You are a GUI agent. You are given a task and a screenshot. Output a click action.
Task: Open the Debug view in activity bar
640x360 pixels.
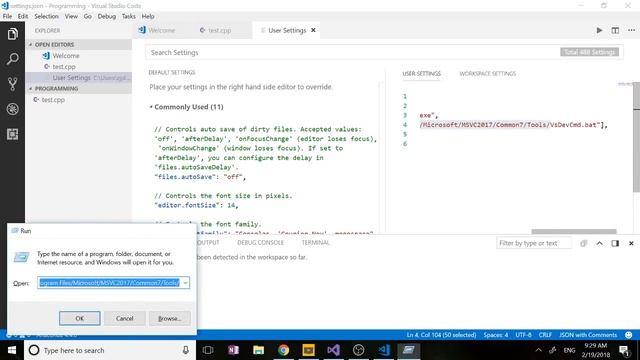tap(12, 109)
